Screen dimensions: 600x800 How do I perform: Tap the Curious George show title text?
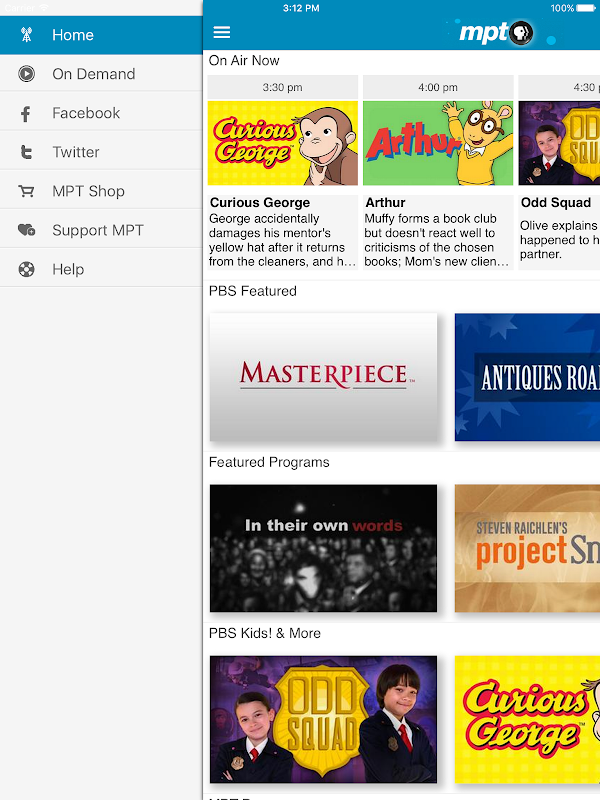pyautogui.click(x=260, y=203)
